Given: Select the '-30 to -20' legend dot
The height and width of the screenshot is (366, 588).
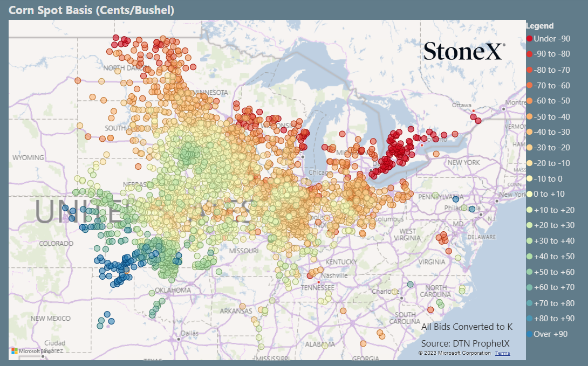Looking at the screenshot, I should pyautogui.click(x=530, y=148).
